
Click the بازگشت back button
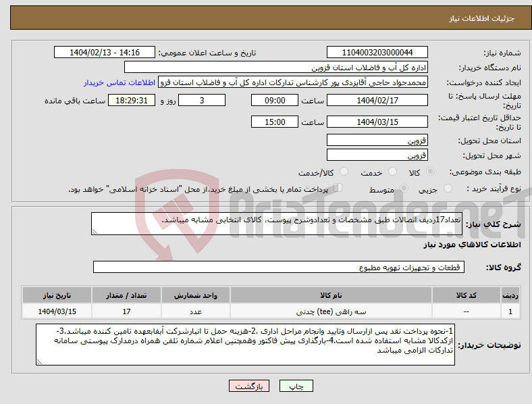pyautogui.click(x=249, y=386)
